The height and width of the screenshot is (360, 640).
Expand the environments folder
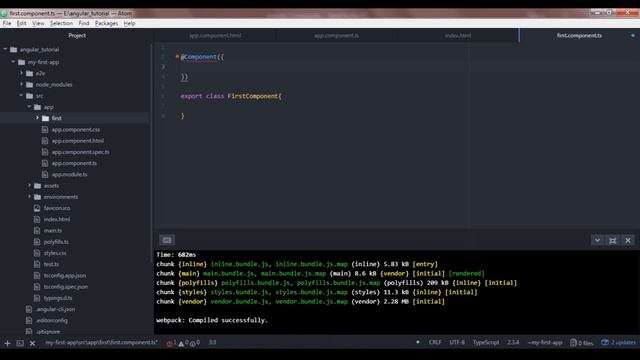tap(29, 197)
